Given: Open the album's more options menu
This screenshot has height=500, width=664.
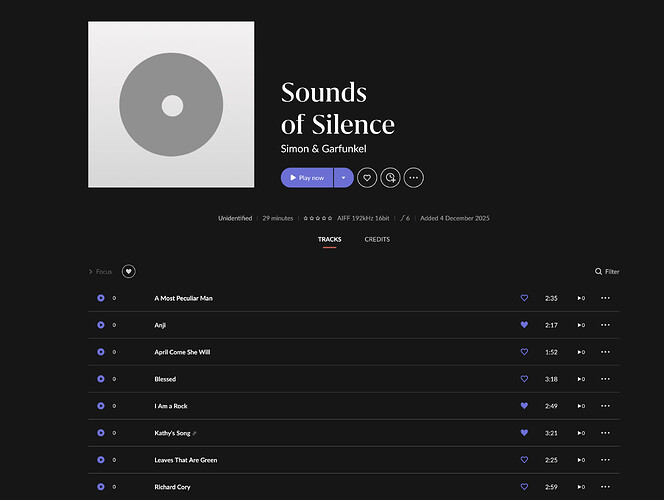Looking at the screenshot, I should (414, 178).
